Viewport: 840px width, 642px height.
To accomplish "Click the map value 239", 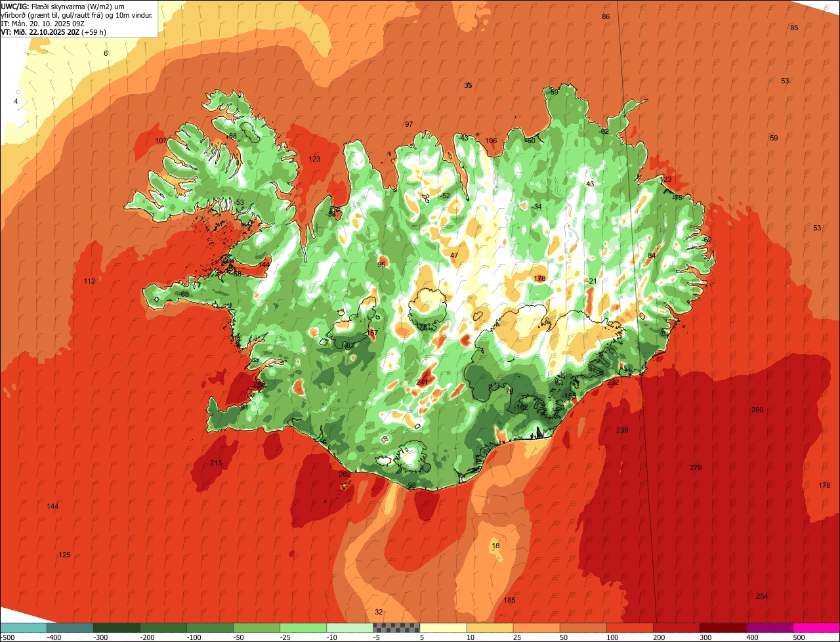I will point(622,431).
